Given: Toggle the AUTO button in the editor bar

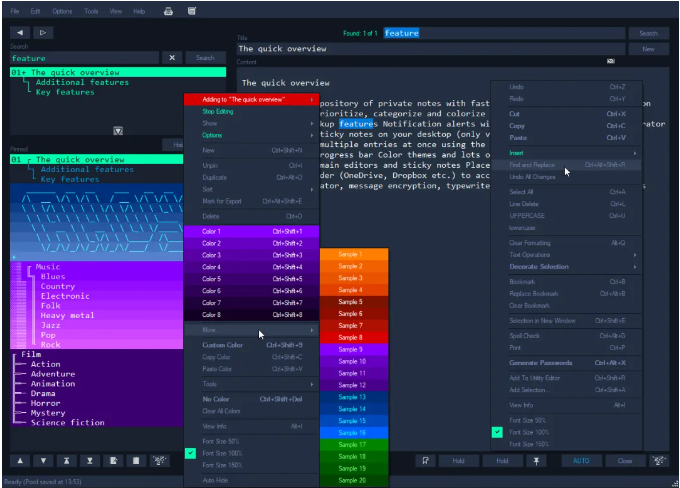Looking at the screenshot, I should click(x=581, y=461).
